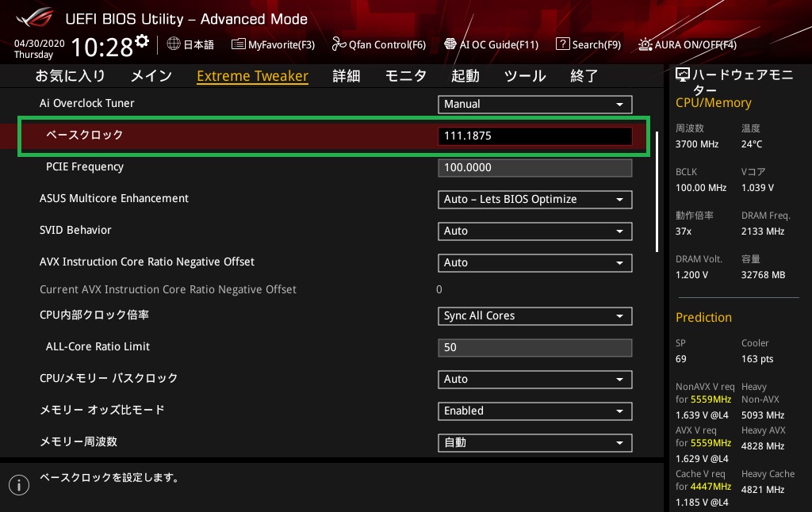Click the CPU/Memory section heading
Viewport: 812px width, 512px height.
[714, 103]
